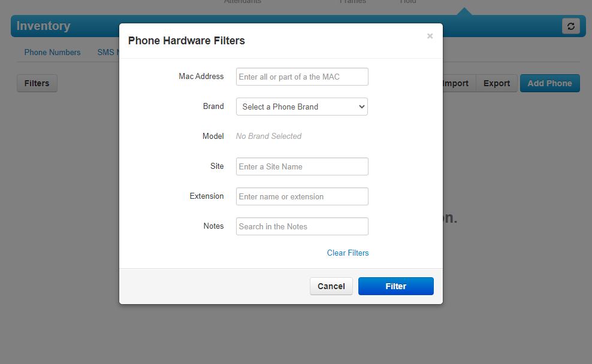Switch to the Phone Numbers tab
This screenshot has width=592, height=364.
[53, 53]
